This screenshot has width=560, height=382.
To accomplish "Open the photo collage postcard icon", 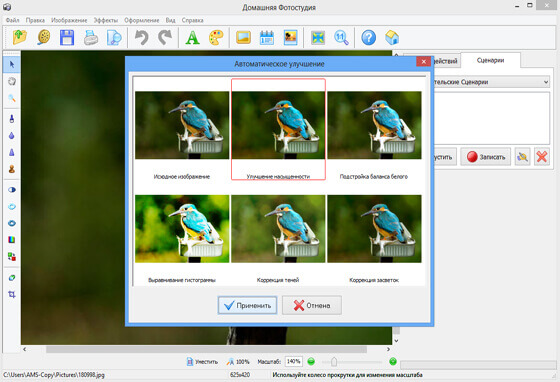I will pos(290,37).
